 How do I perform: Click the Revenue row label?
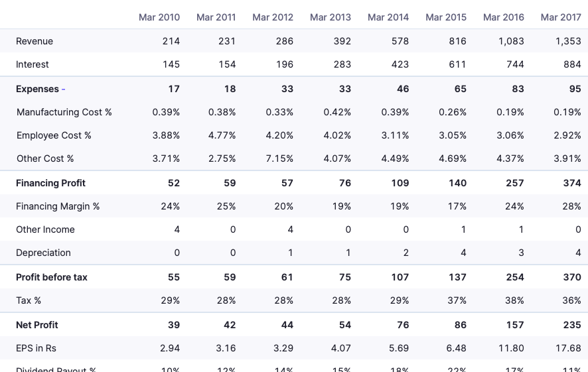pyautogui.click(x=35, y=41)
